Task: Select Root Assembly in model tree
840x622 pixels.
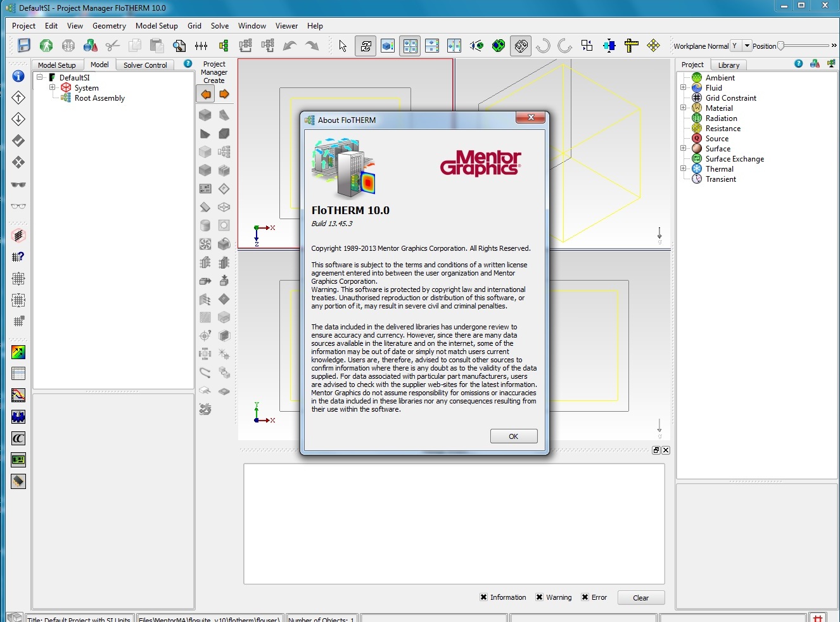Action: click(99, 98)
